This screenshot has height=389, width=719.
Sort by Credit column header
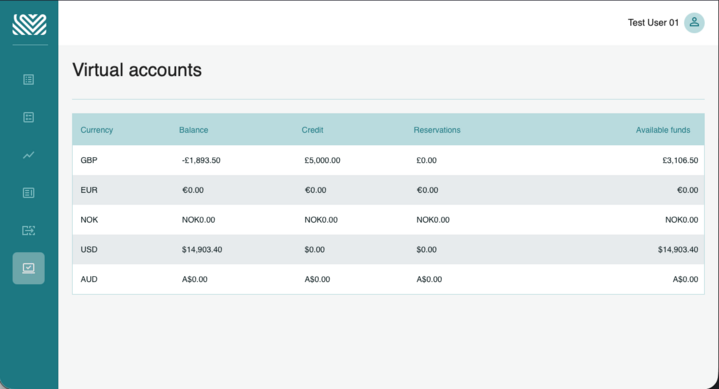pyautogui.click(x=312, y=130)
